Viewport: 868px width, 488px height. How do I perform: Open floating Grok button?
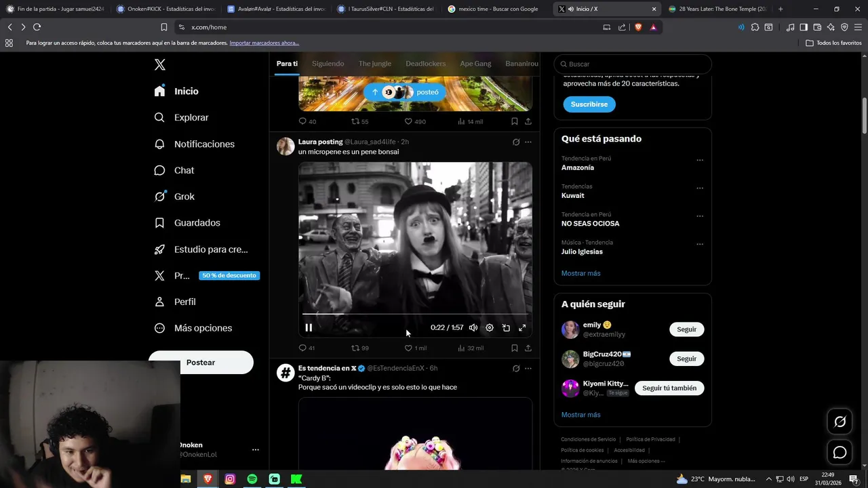coord(840,422)
